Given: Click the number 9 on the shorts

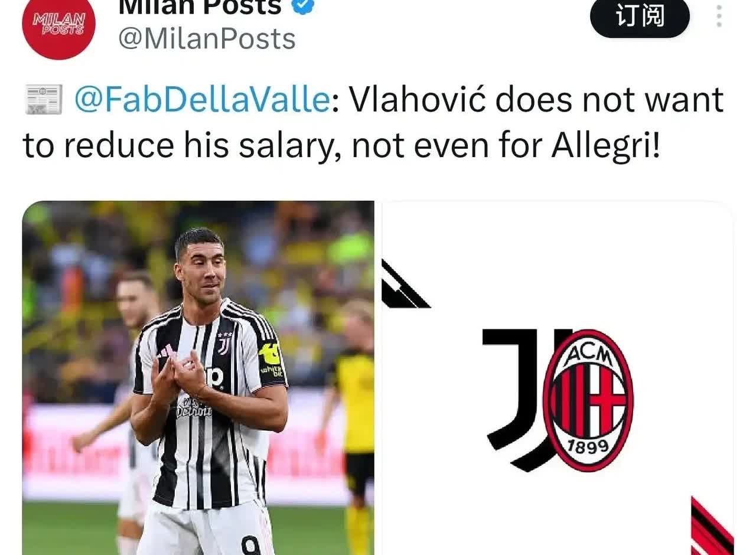Looking at the screenshot, I should (x=250, y=544).
